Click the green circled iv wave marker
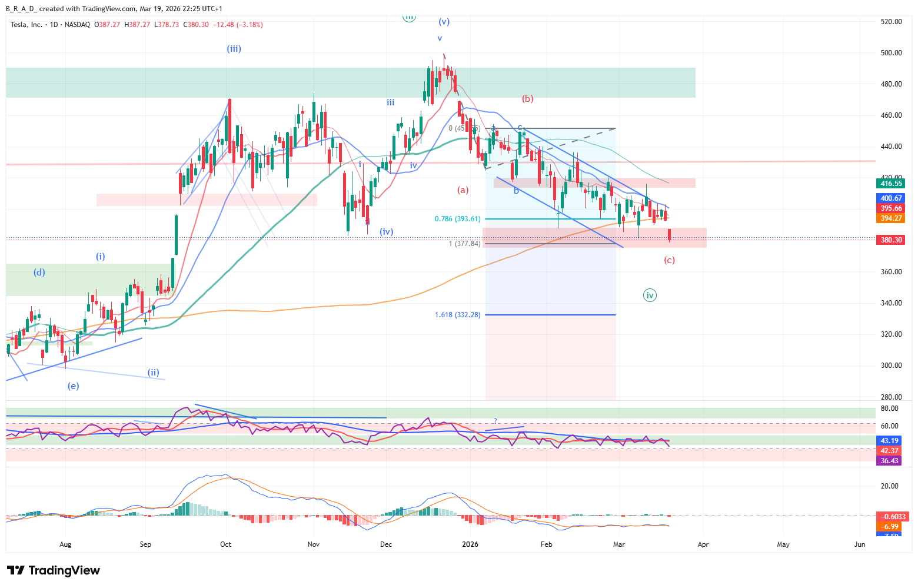The height and width of the screenshot is (588, 918). (x=650, y=295)
